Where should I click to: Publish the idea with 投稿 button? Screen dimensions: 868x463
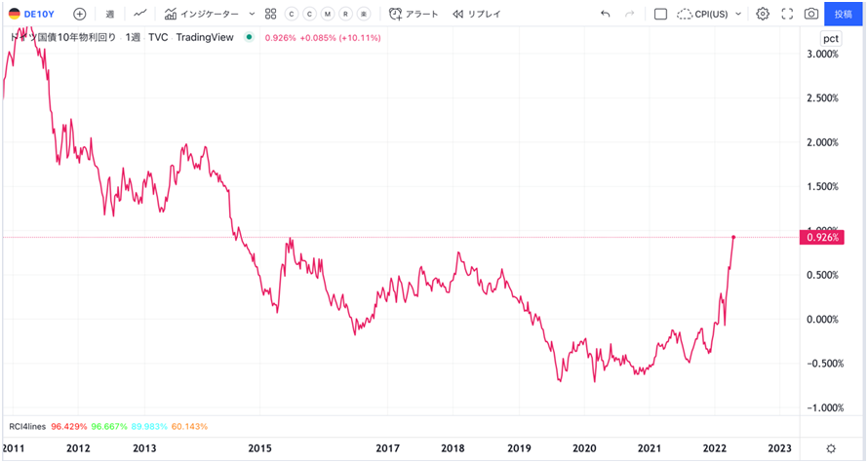(844, 14)
